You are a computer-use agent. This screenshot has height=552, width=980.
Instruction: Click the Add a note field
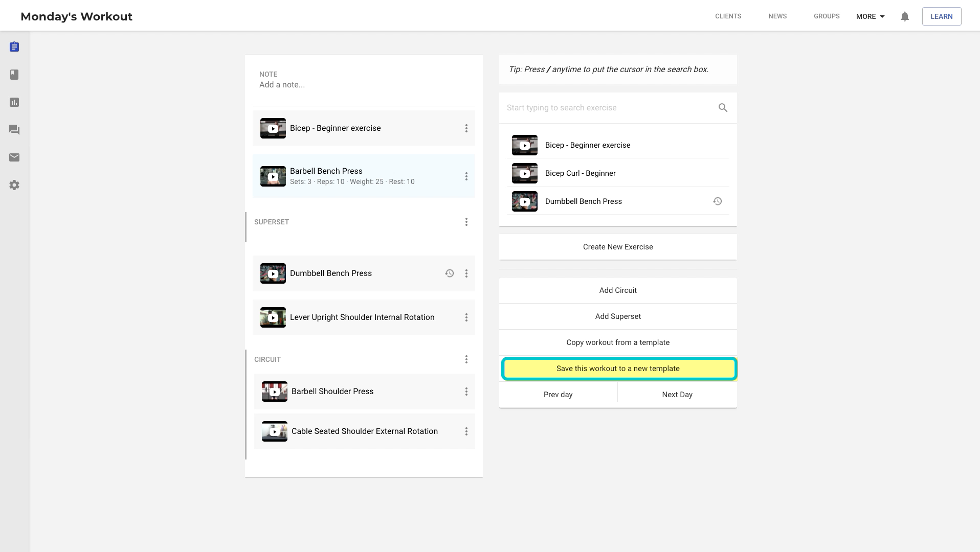(x=282, y=85)
